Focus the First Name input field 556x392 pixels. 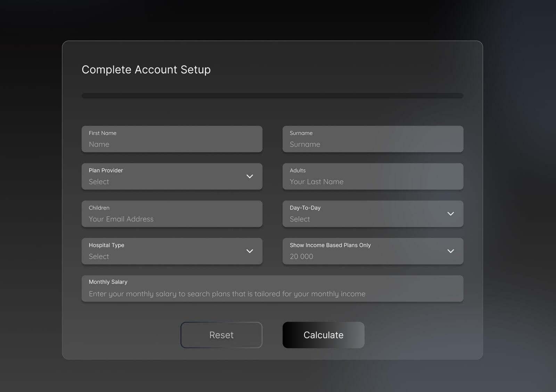point(172,139)
